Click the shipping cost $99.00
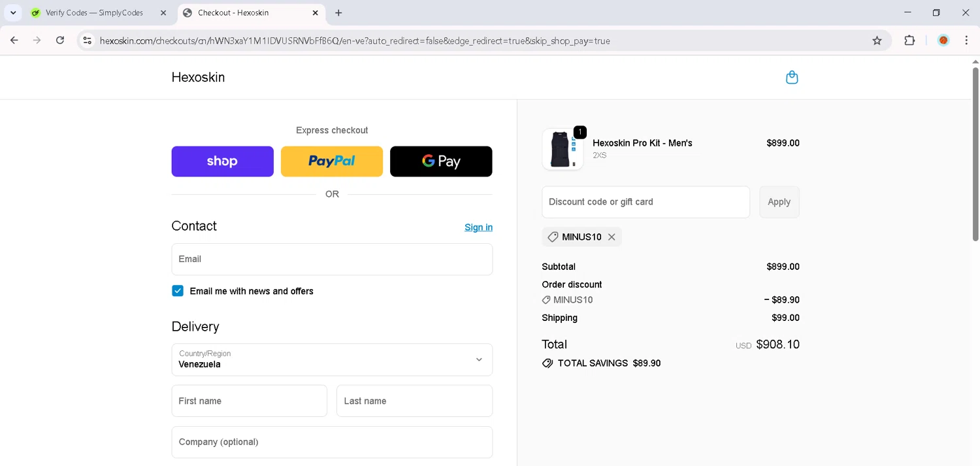The width and height of the screenshot is (980, 466). [785, 318]
